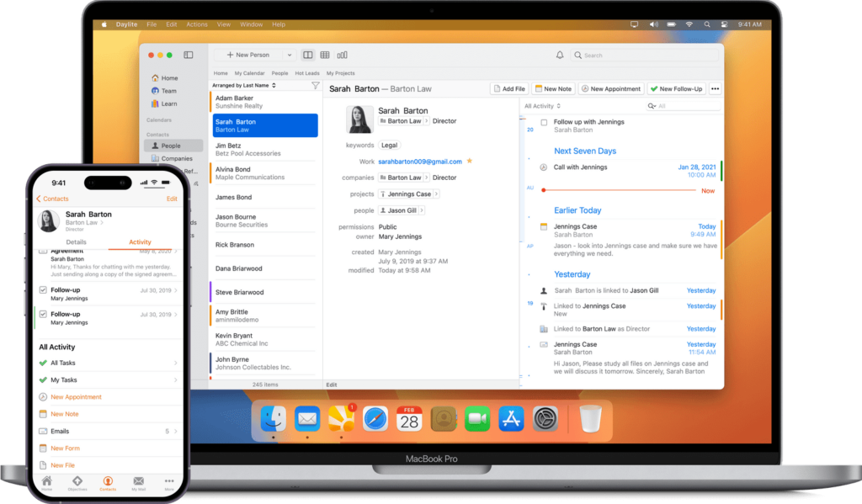The image size is (862, 504).
Task: Open Spotlight search in menu bar
Action: (x=707, y=24)
